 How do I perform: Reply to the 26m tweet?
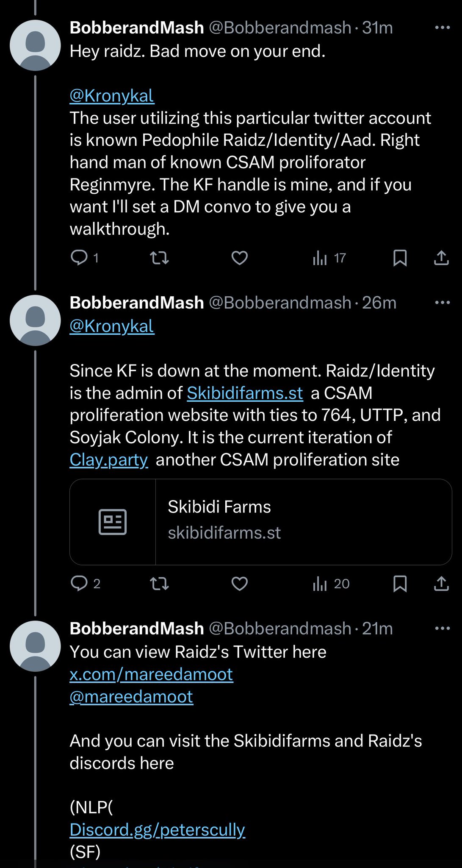pos(79,584)
